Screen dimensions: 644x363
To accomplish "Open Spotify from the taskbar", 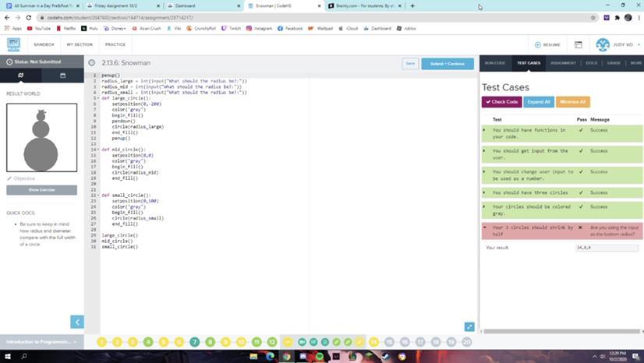I will [320, 357].
